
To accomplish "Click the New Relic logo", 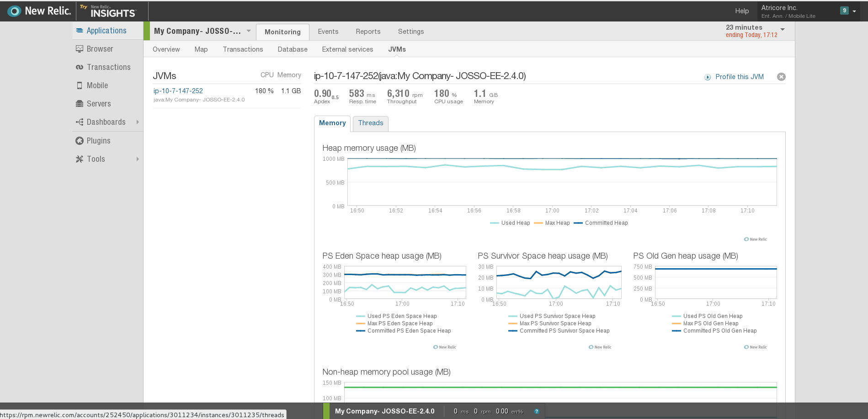I will [39, 11].
